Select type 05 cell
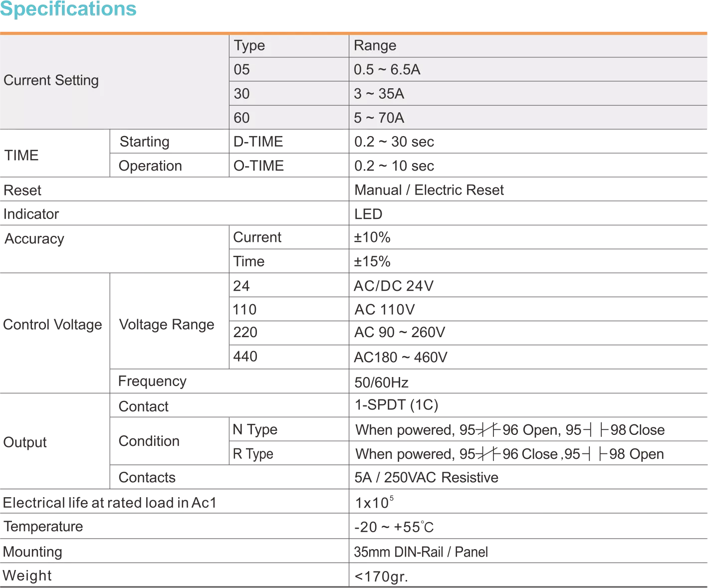 (x=242, y=69)
